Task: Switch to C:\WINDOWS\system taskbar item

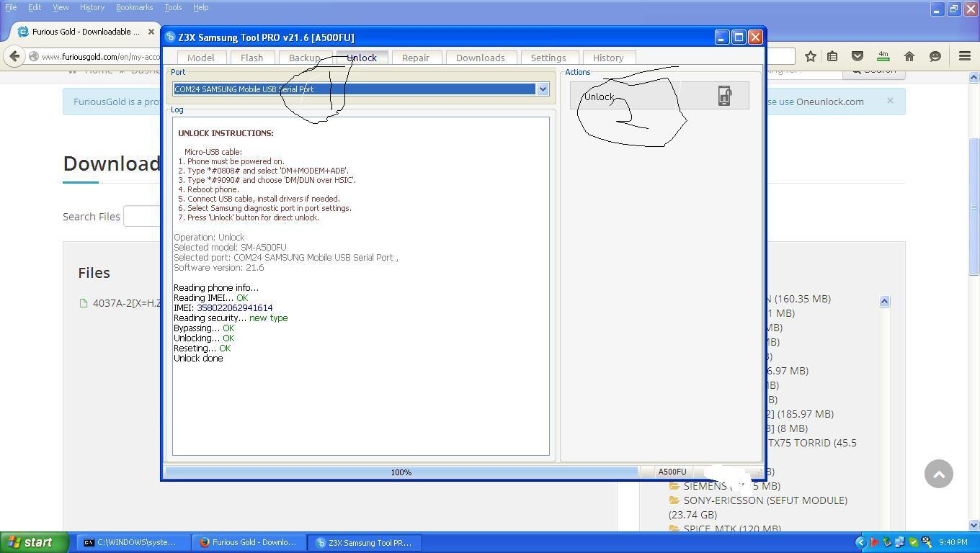Action: tap(133, 542)
